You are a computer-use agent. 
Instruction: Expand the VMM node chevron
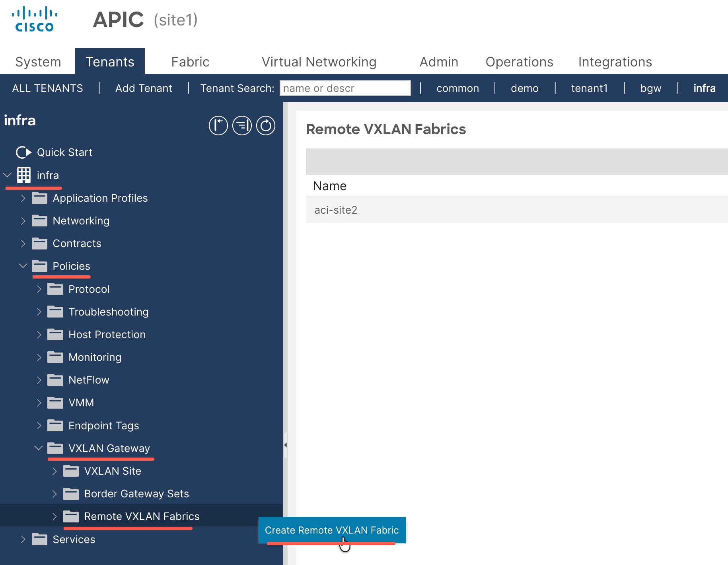(x=39, y=403)
